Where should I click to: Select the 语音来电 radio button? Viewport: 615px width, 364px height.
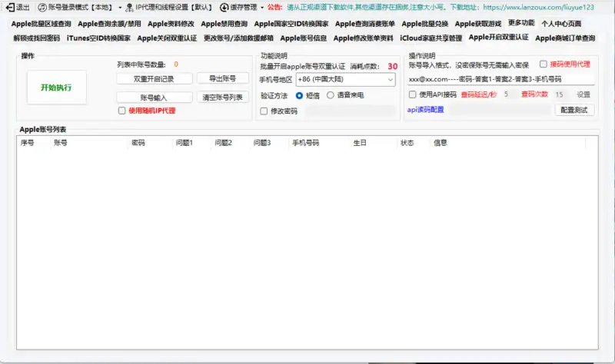click(x=331, y=95)
